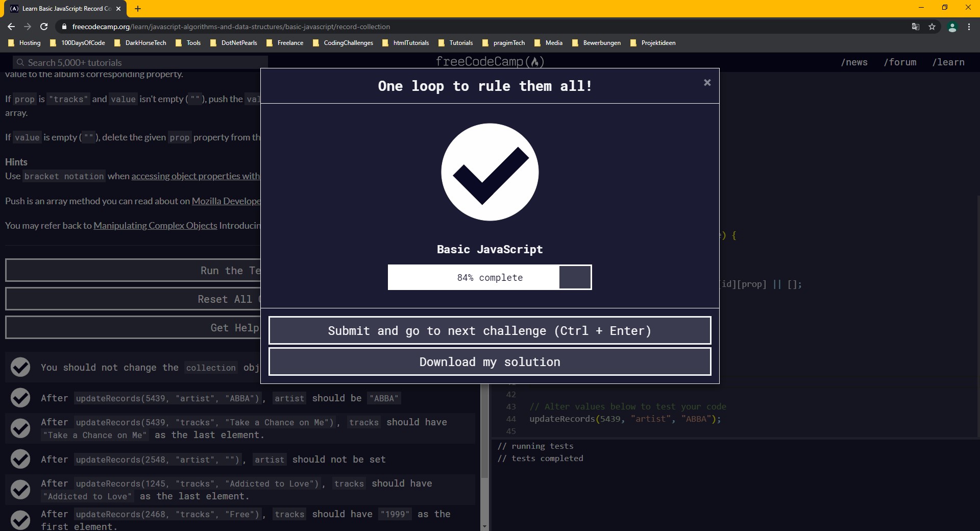Click the checkmark beside the first test result
The image size is (980, 531).
[x=20, y=367]
